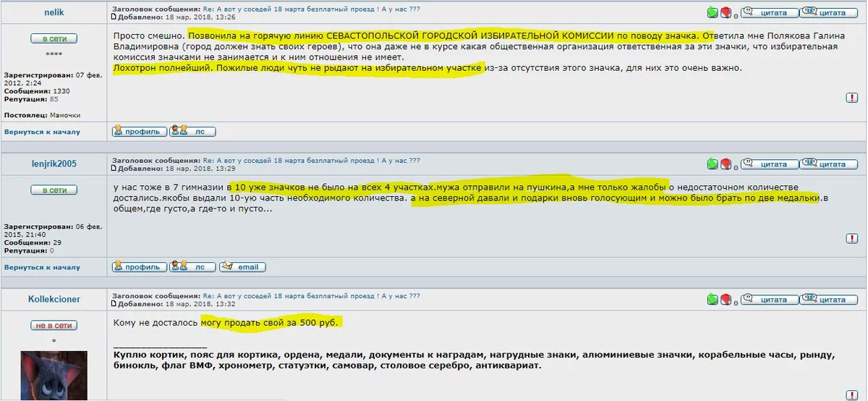Click the не в сети badge under Kollekcioner
Viewport: 868px width, 401px height.
click(54, 325)
